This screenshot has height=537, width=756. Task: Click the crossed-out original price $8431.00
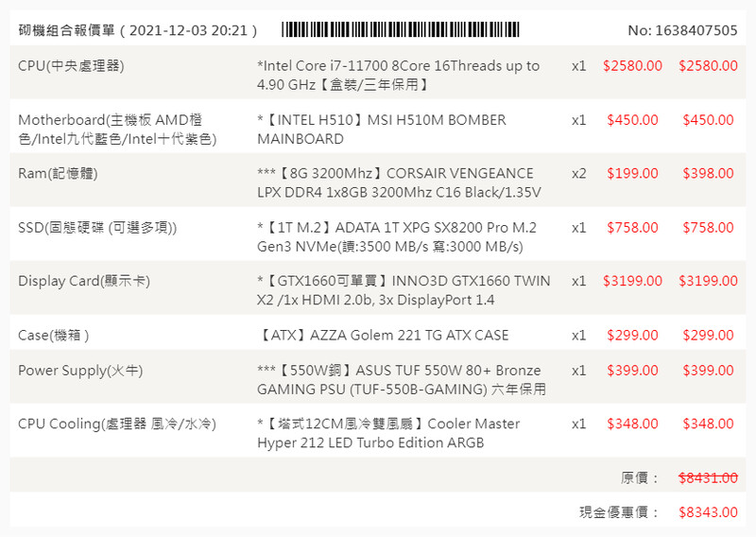(708, 478)
